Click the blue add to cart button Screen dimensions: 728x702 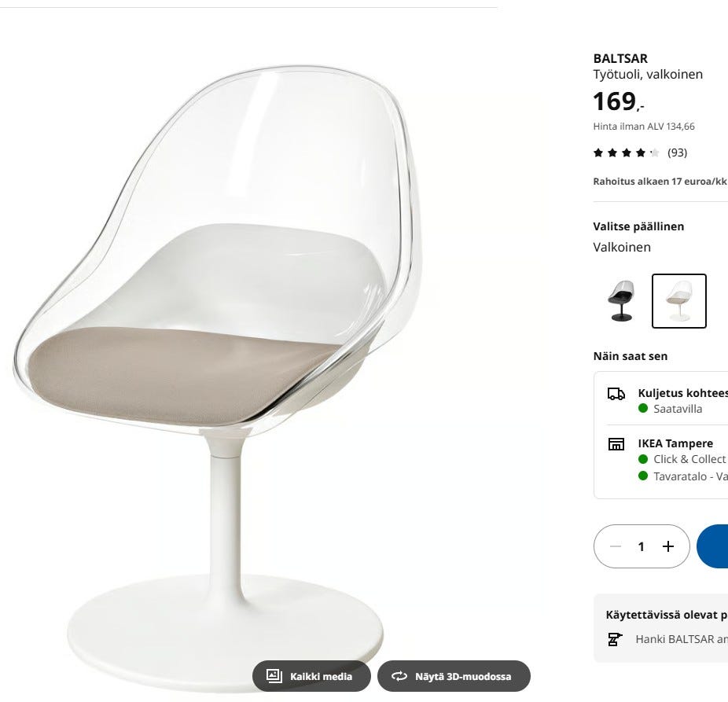point(713,546)
